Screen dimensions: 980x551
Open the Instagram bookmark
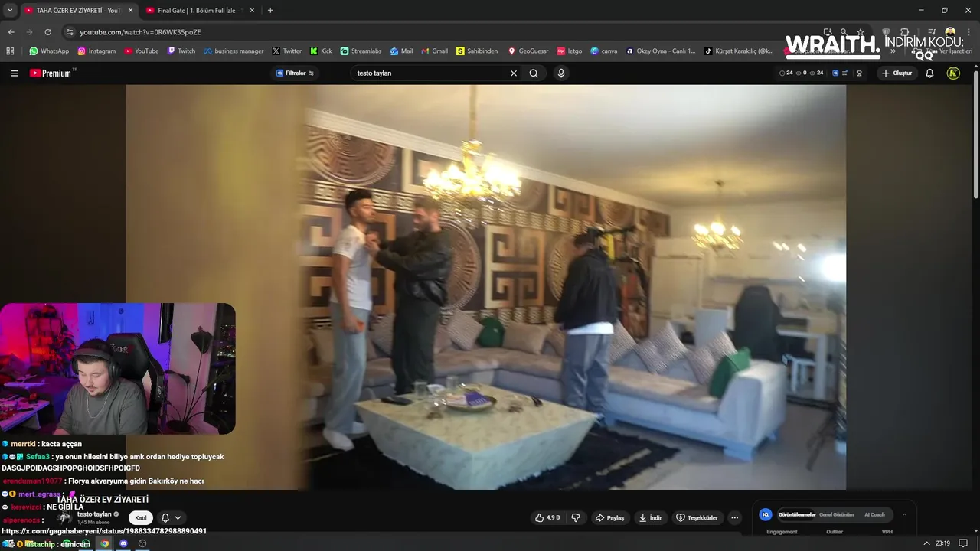click(96, 51)
